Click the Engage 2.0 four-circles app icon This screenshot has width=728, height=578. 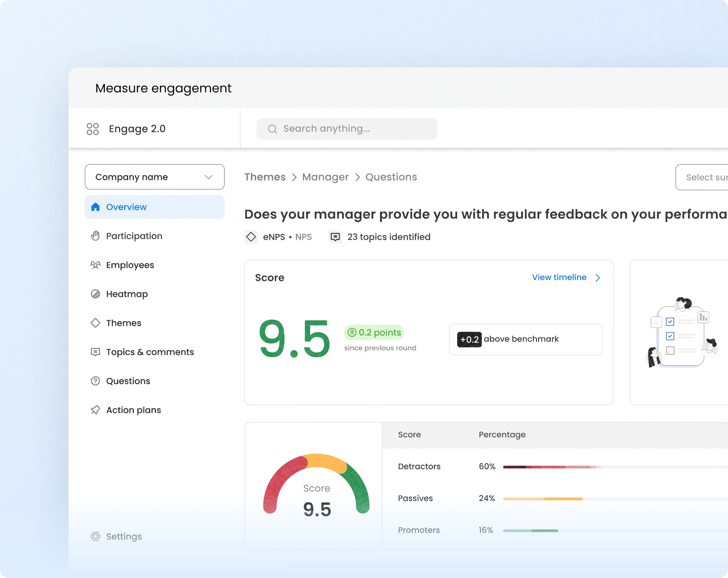pyautogui.click(x=93, y=129)
